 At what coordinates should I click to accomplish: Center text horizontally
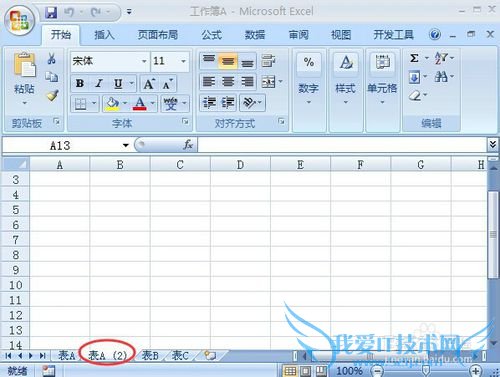pos(228,82)
